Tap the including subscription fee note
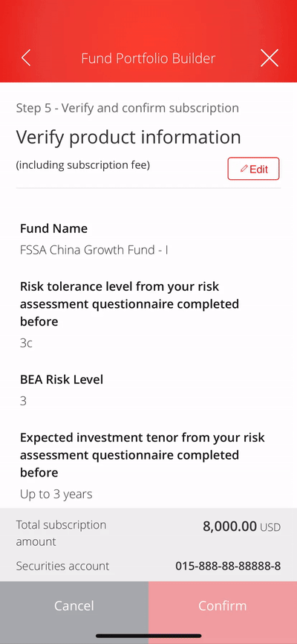The image size is (297, 644). coord(83,165)
